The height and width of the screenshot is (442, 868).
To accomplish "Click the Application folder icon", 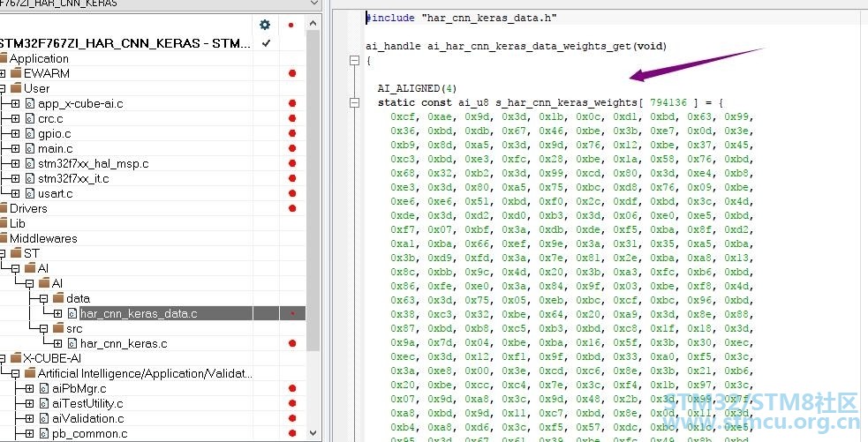I will point(4,58).
